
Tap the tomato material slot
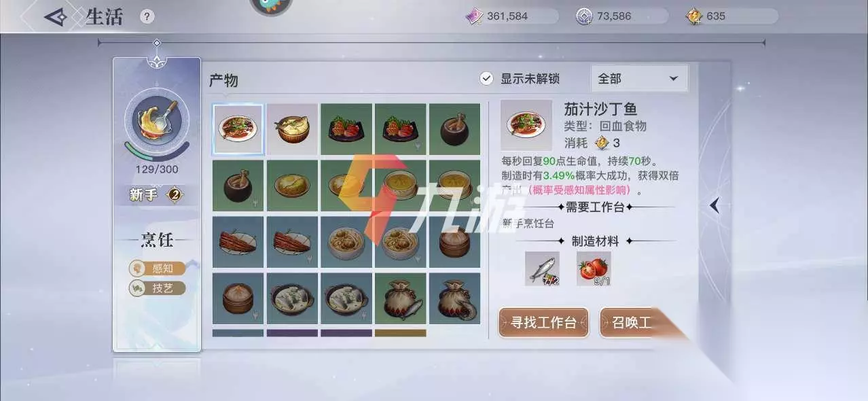(594, 268)
